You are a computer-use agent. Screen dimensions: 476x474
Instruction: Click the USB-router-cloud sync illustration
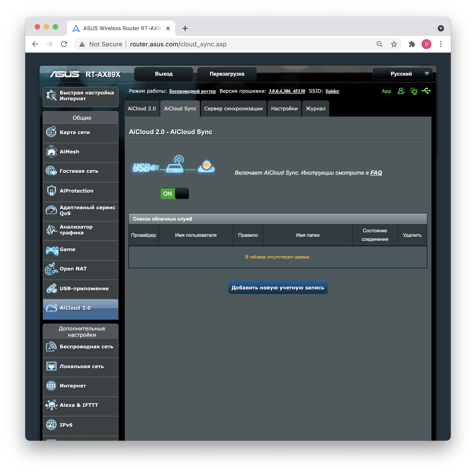tap(174, 165)
